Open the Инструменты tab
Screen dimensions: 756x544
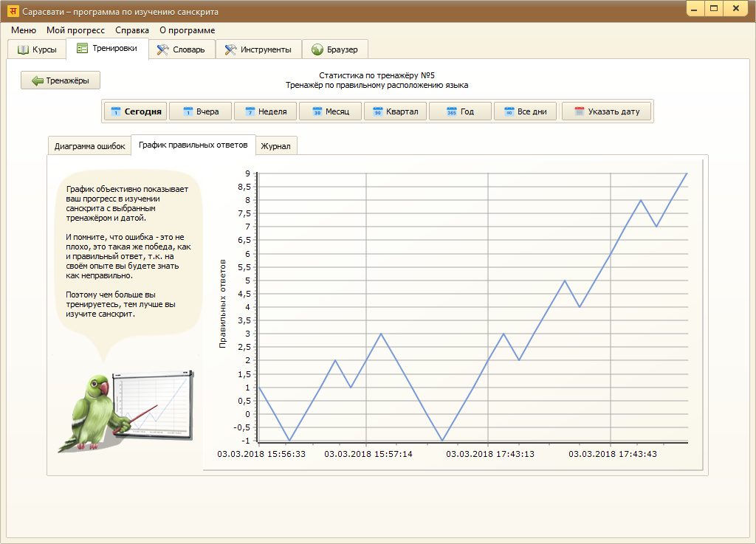(258, 49)
